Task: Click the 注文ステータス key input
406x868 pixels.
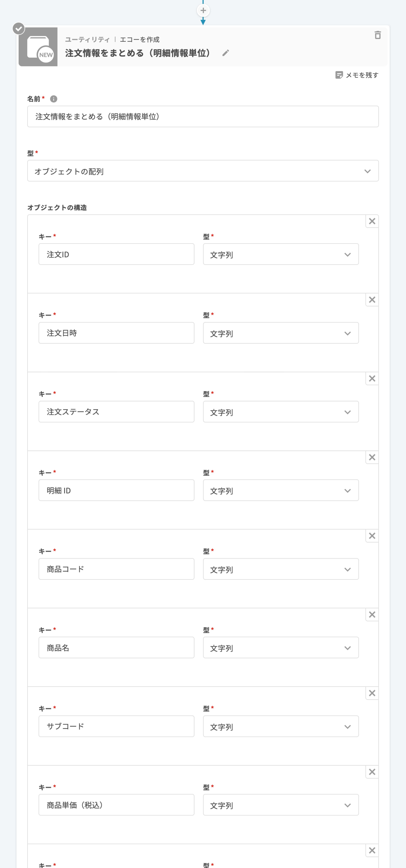Action: pyautogui.click(x=116, y=412)
